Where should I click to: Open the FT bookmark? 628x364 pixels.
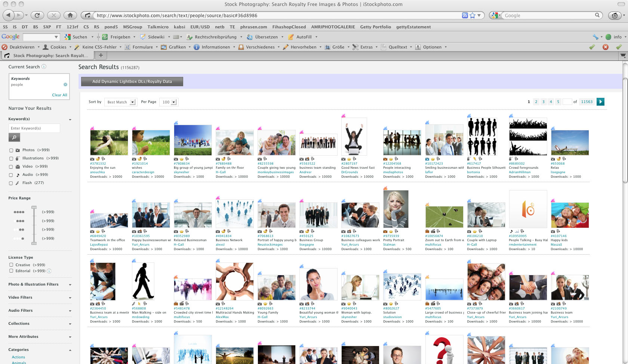click(59, 27)
